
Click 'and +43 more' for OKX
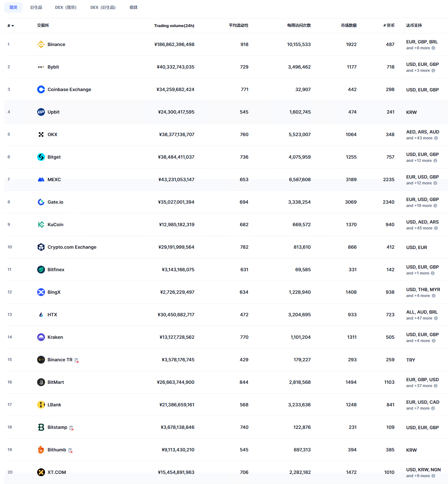(419, 138)
